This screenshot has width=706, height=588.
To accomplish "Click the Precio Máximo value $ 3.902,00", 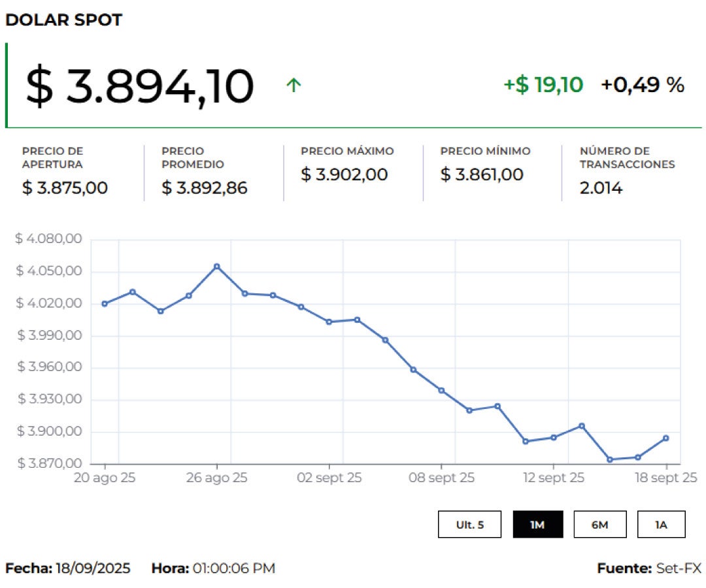I will (x=344, y=174).
